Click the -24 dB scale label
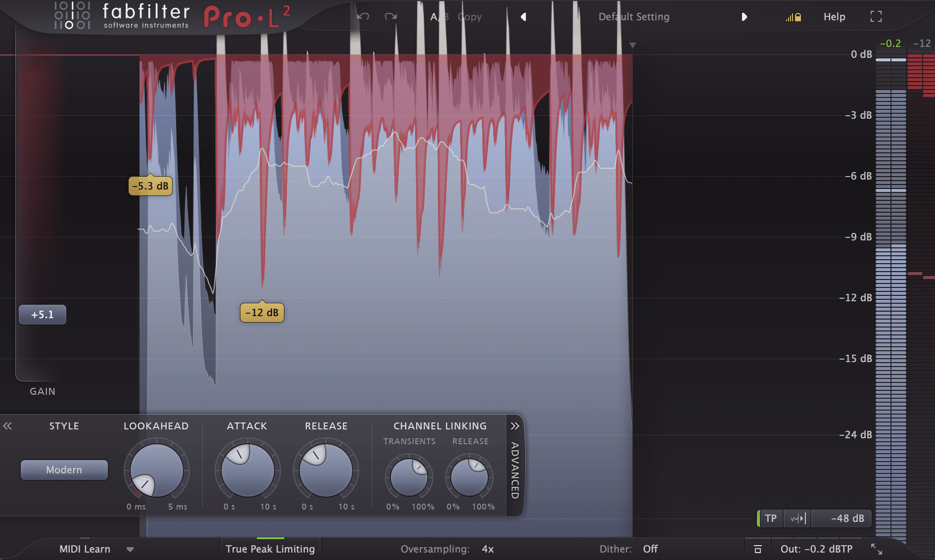The width and height of the screenshot is (935, 560). 855,435
